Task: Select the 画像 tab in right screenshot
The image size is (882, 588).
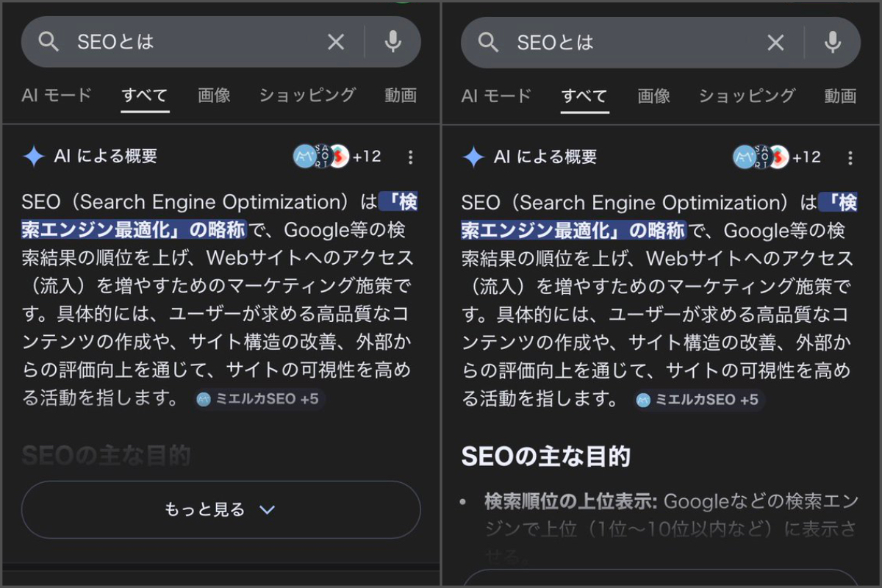Action: pyautogui.click(x=653, y=96)
